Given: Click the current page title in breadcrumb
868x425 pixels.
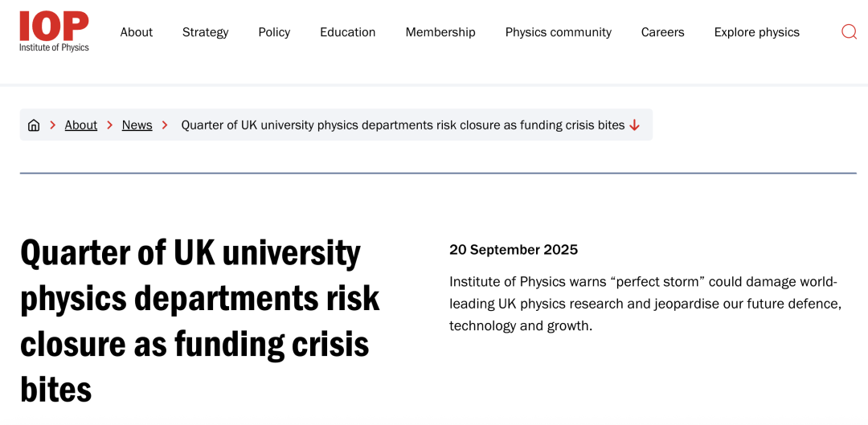Looking at the screenshot, I should pyautogui.click(x=403, y=125).
